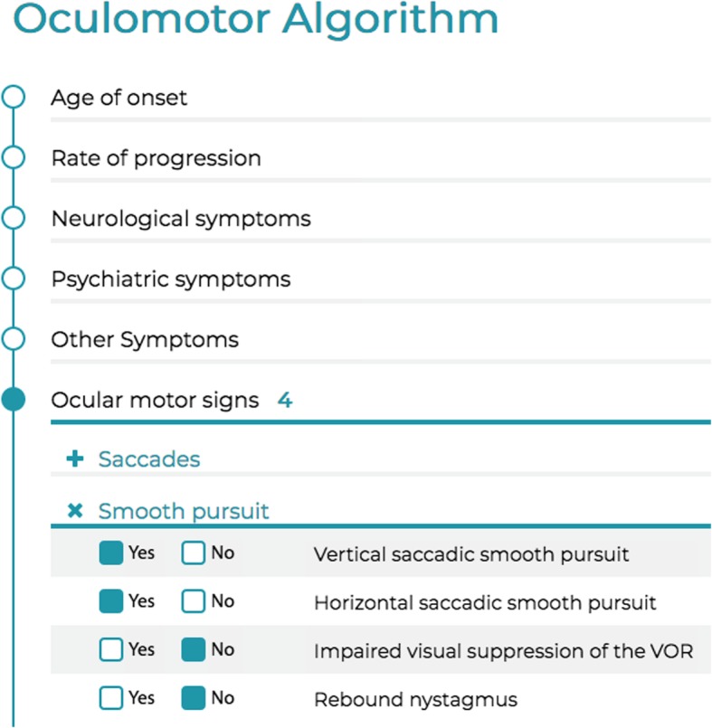The width and height of the screenshot is (712, 728).
Task: Click the 4 count beside Ocular motor signs
Action: click(285, 400)
